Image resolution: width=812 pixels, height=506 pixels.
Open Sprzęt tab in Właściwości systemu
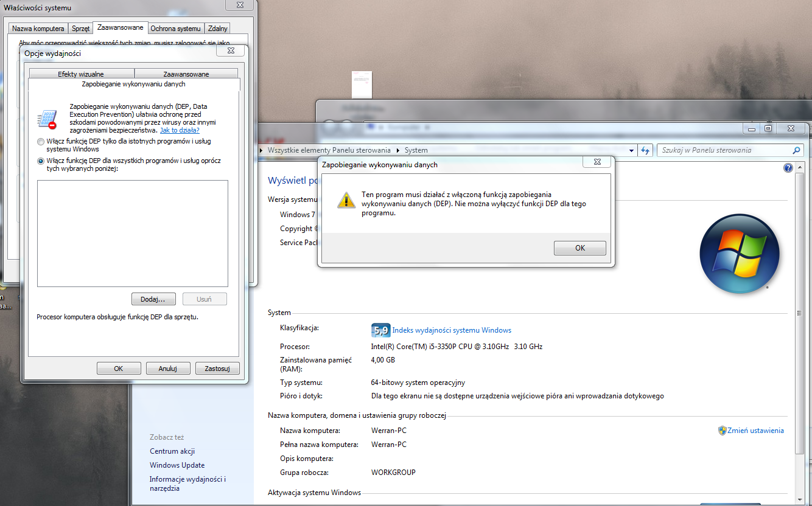[80, 29]
